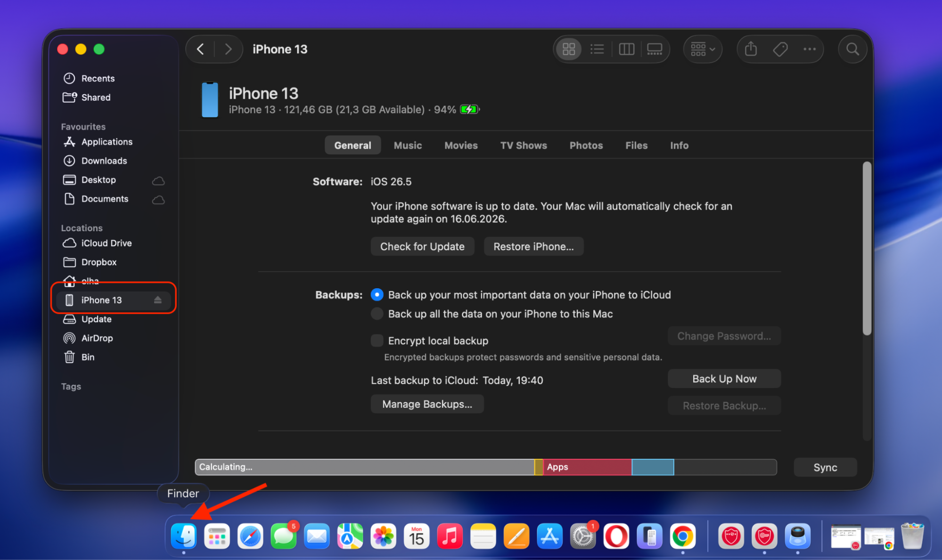Click the blue storage bar segment
Image resolution: width=942 pixels, height=560 pixels.
[653, 467]
